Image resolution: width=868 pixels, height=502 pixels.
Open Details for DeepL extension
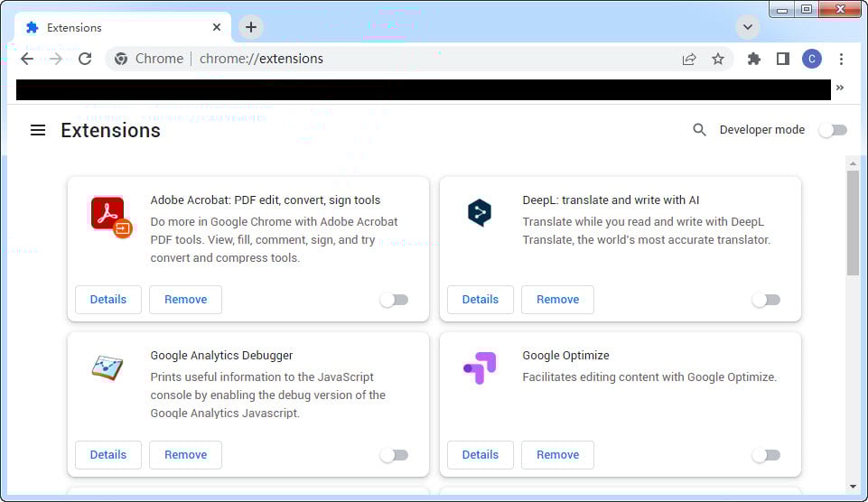(480, 300)
